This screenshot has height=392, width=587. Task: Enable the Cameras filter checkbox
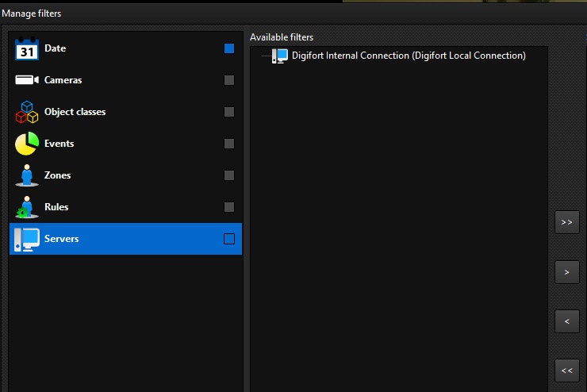coord(229,80)
